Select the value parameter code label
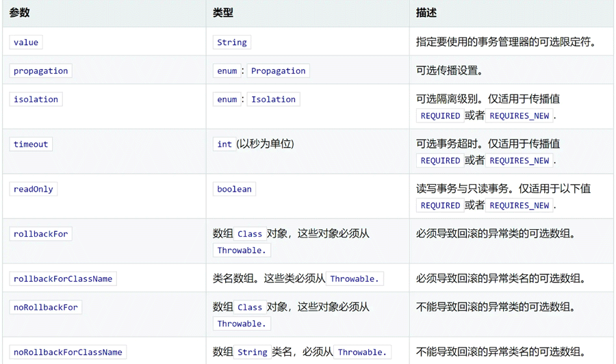Image resolution: width=616 pixels, height=364 pixels. [26, 42]
